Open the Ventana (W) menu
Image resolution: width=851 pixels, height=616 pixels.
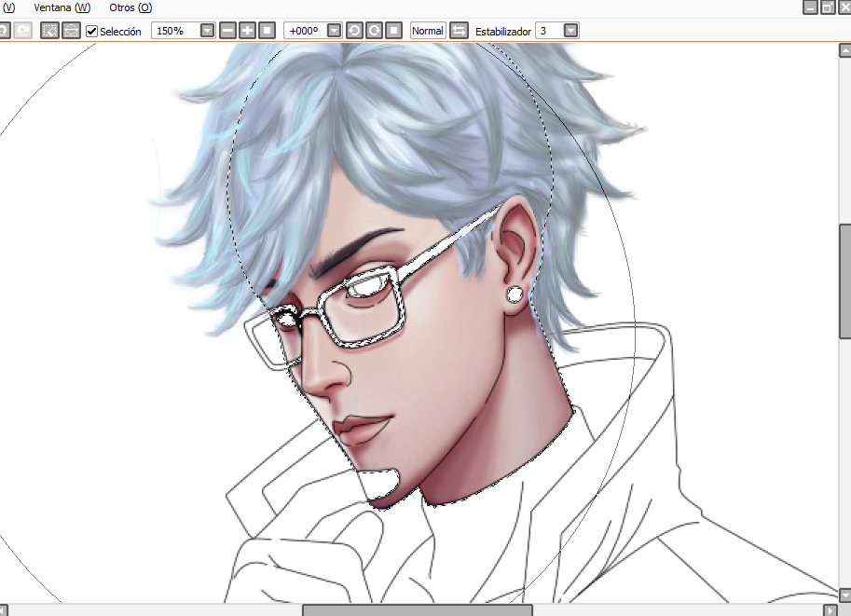tap(62, 7)
